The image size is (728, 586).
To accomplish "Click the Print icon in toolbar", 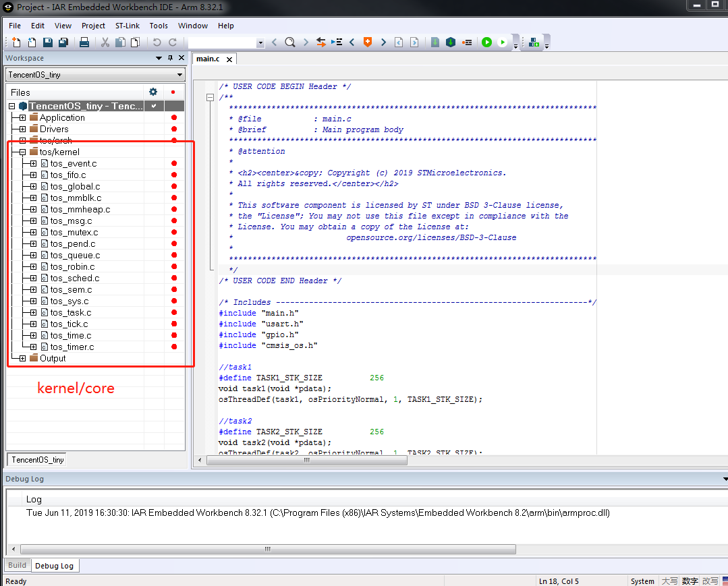I will [x=84, y=42].
